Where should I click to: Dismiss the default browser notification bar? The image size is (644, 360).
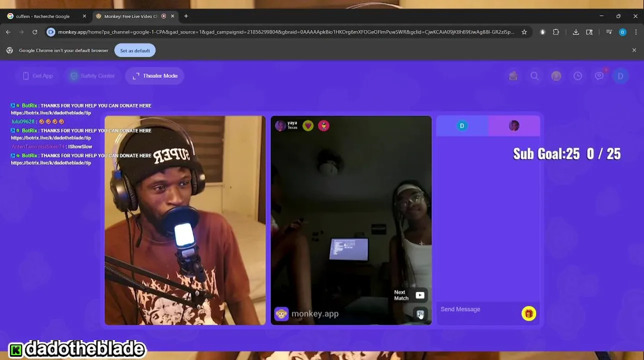[x=634, y=50]
